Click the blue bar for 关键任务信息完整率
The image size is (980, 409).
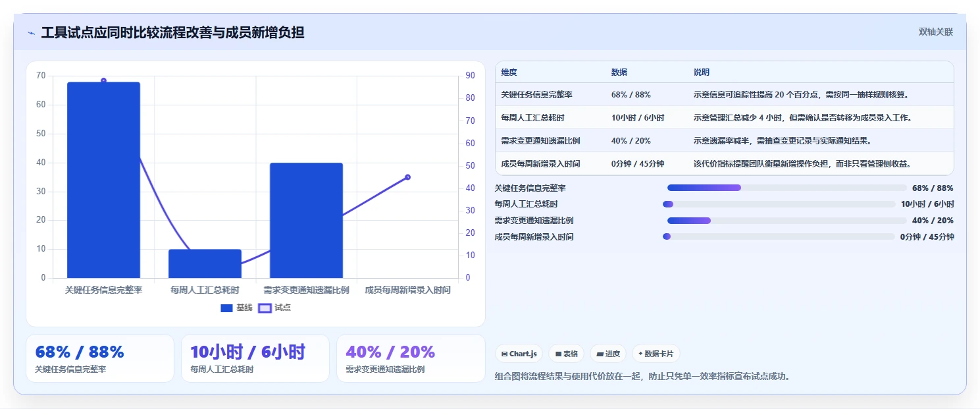tap(103, 180)
